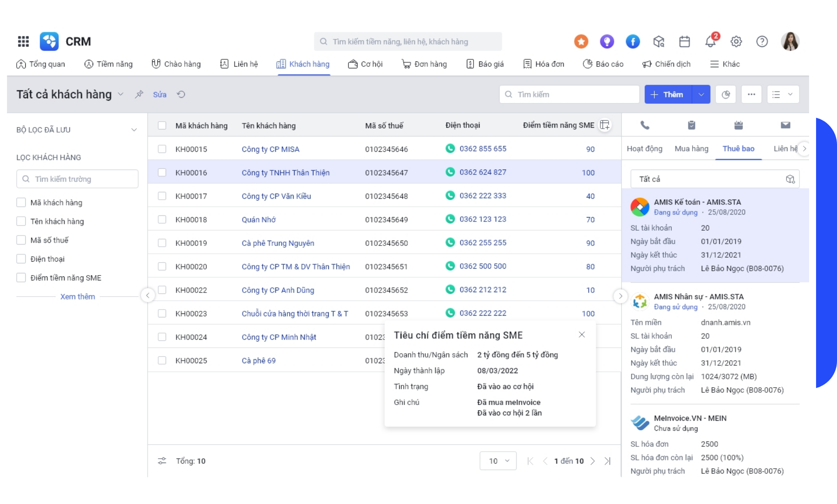Open the Tất cả subscription filter combo box

click(x=715, y=179)
